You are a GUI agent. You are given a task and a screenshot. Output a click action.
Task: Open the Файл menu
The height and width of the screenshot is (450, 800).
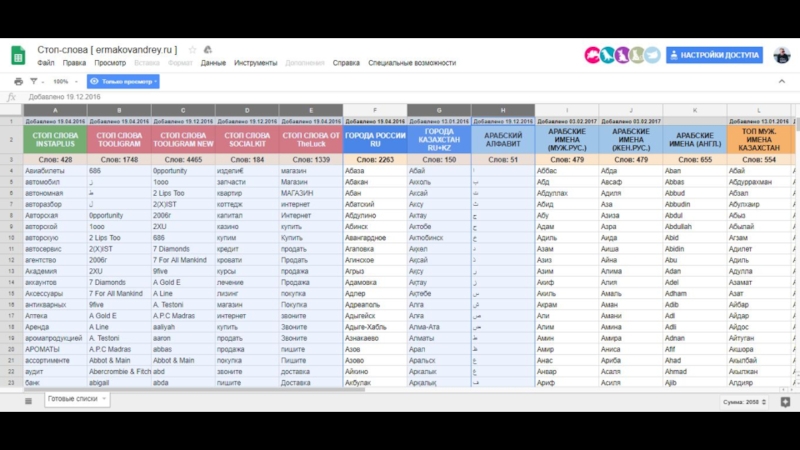(45, 63)
